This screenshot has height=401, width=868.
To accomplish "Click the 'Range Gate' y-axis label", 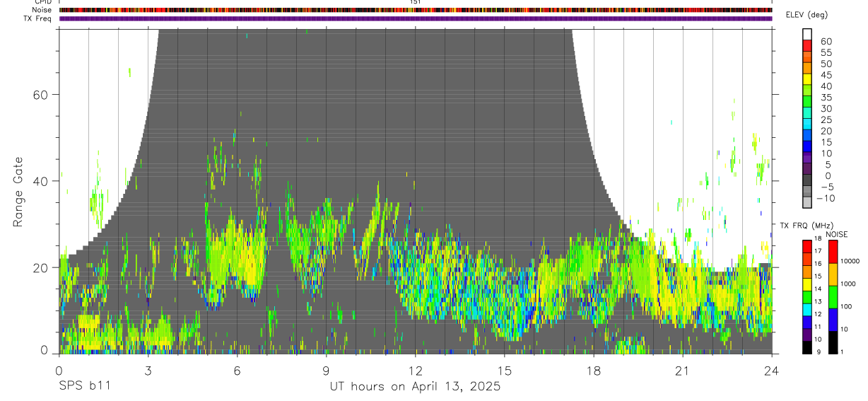I will coord(18,193).
